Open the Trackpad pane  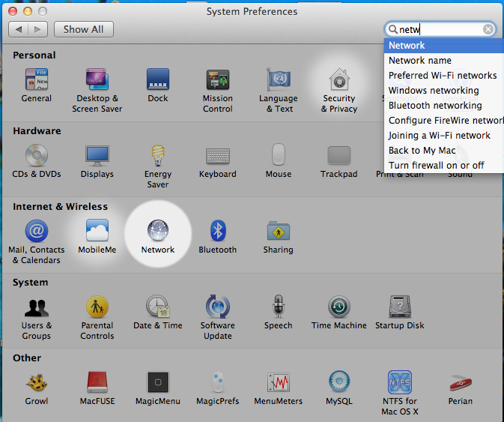coord(339,161)
